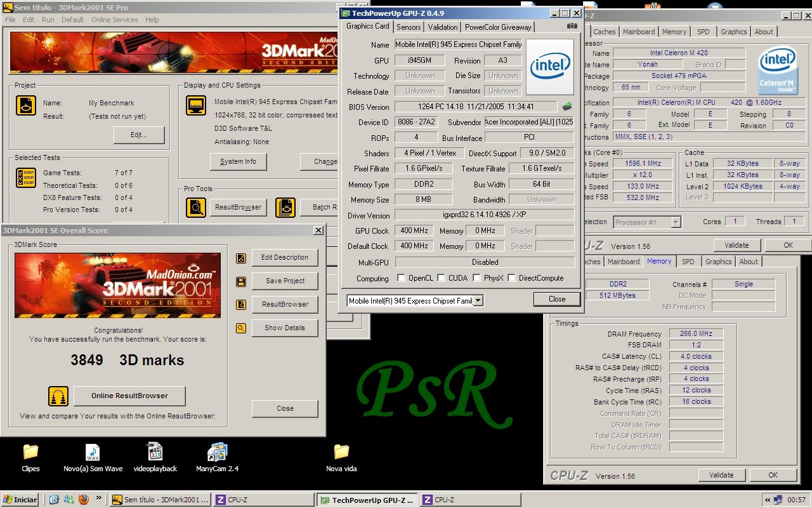Open the PowerColor Giveaway tab

(x=498, y=27)
